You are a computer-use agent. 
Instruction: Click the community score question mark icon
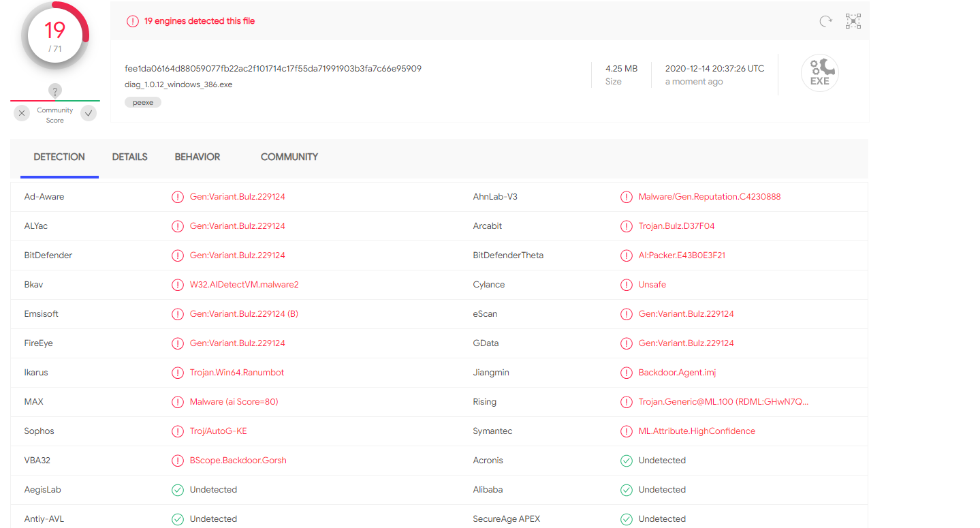click(55, 91)
